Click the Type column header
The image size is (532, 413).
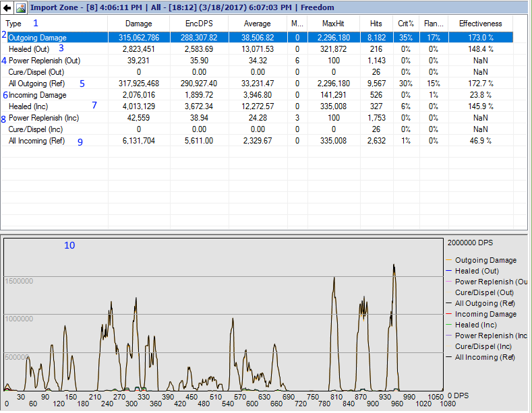(x=13, y=24)
